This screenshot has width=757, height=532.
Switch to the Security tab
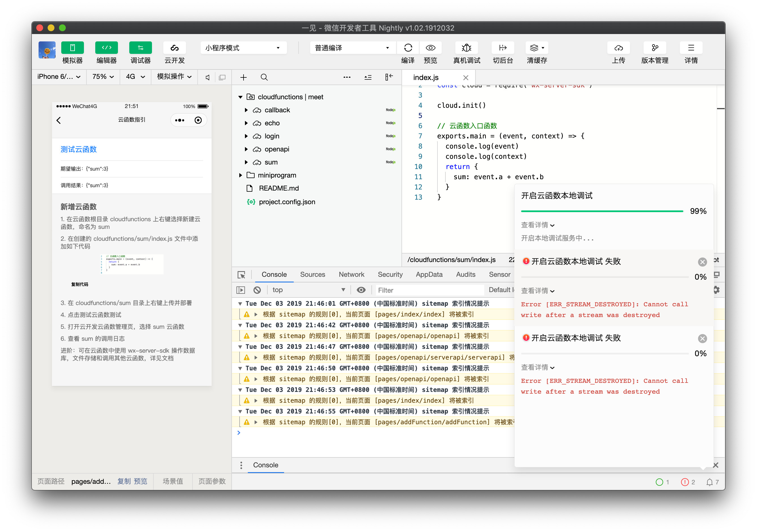(390, 275)
